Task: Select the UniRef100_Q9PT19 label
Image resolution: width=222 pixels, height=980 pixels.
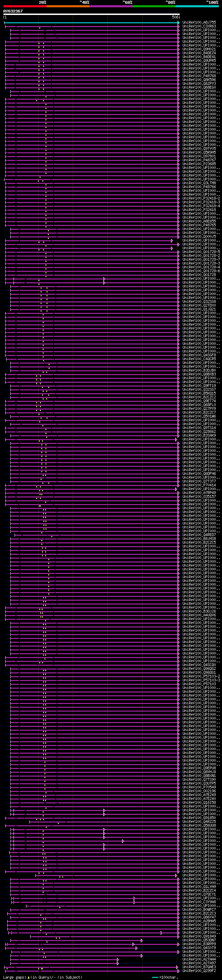Action: tap(199, 386)
